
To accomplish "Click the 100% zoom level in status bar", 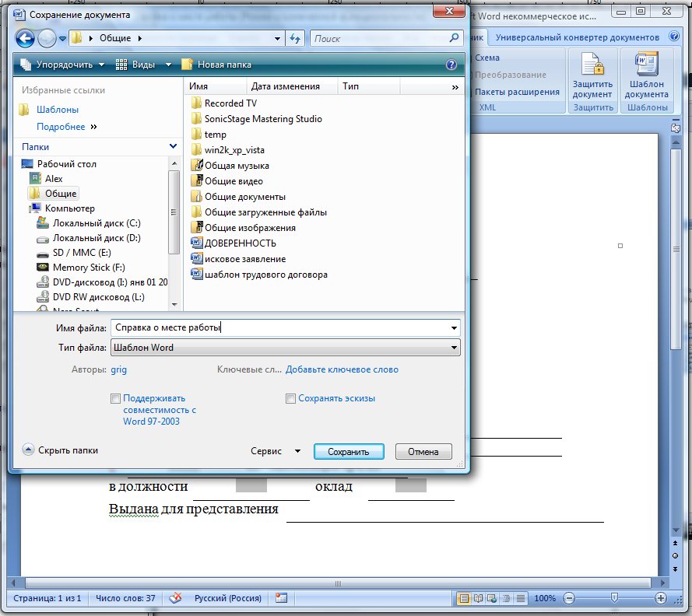I will [x=545, y=598].
